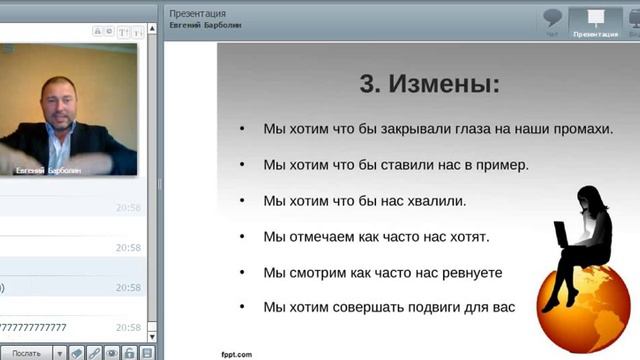
Task: Click bullet 'Мы хотим что бы закрывали глаза на наши промахи.'
Action: pos(438,129)
